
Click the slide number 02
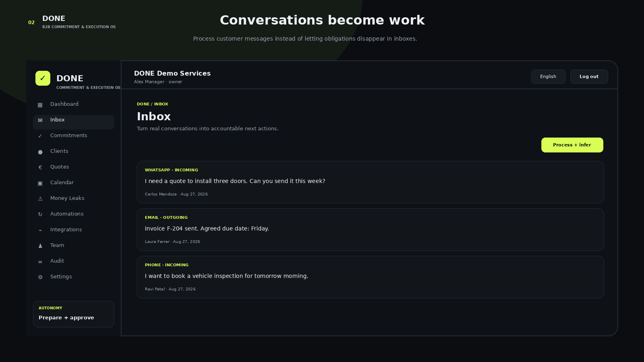(31, 23)
